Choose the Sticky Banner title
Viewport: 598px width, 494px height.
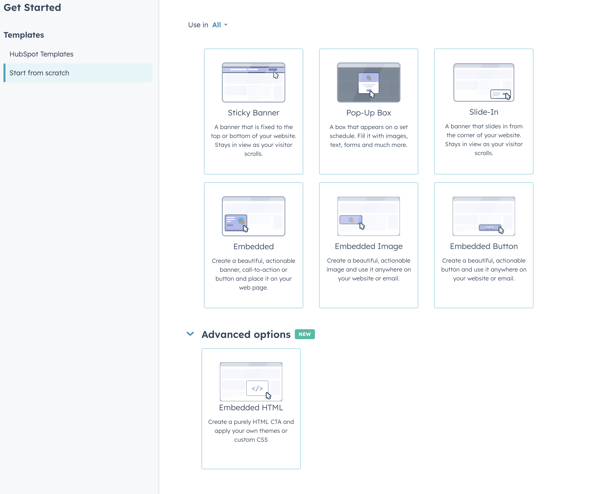254,113
